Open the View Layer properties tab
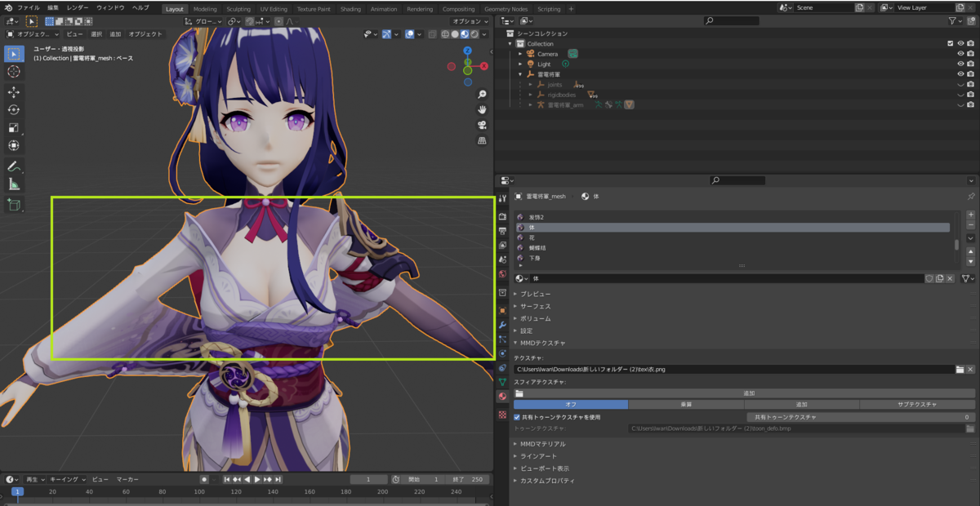This screenshot has height=506, width=980. click(x=502, y=245)
